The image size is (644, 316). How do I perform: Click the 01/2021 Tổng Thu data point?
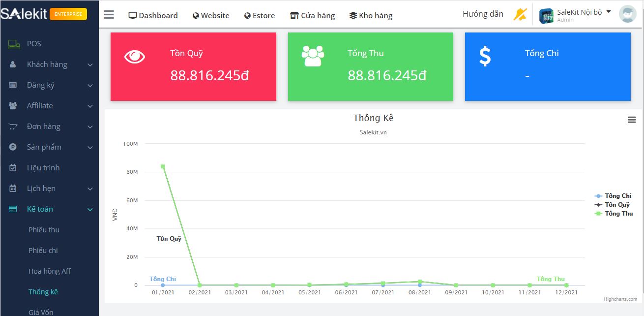163,166
